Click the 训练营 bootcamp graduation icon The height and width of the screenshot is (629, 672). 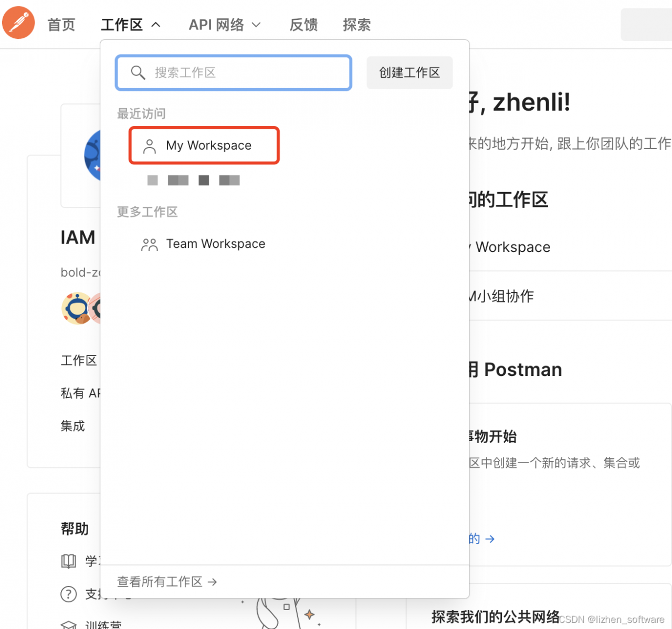click(x=69, y=625)
